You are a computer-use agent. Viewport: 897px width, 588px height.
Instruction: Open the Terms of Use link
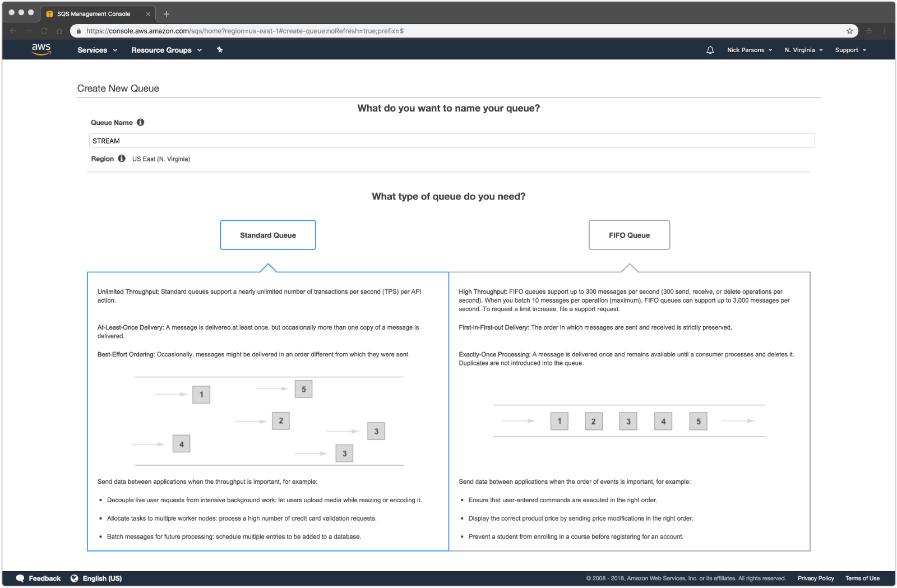862,578
